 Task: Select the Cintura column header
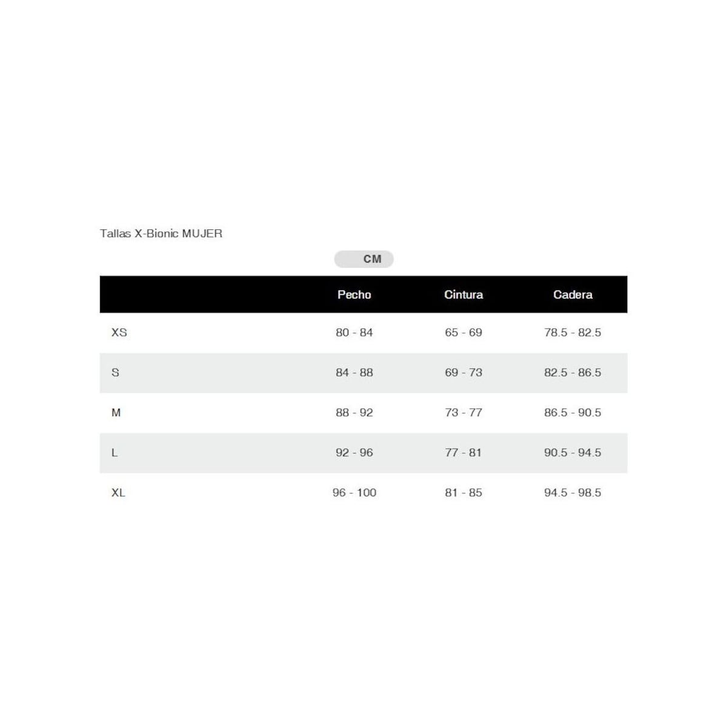[463, 295]
